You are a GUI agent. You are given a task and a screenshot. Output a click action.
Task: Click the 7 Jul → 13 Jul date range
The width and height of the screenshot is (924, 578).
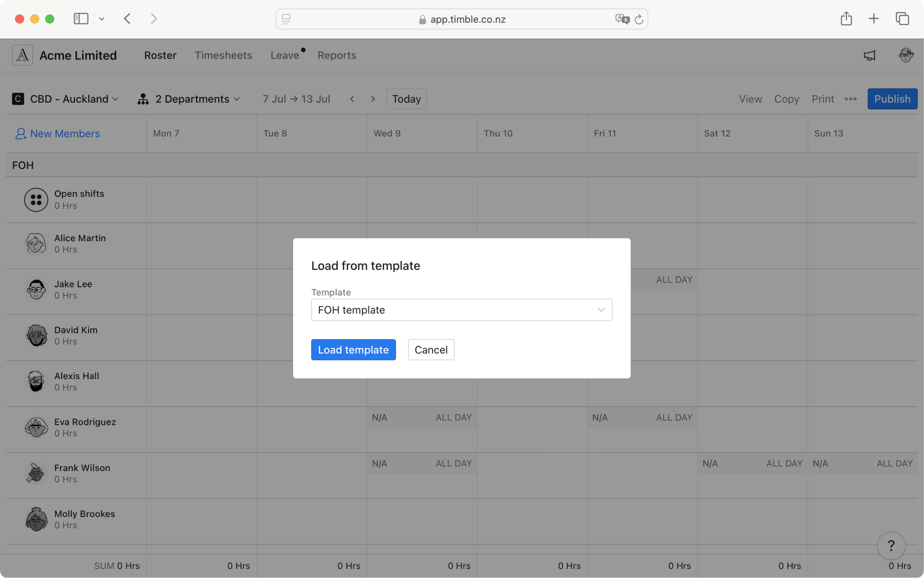(296, 98)
